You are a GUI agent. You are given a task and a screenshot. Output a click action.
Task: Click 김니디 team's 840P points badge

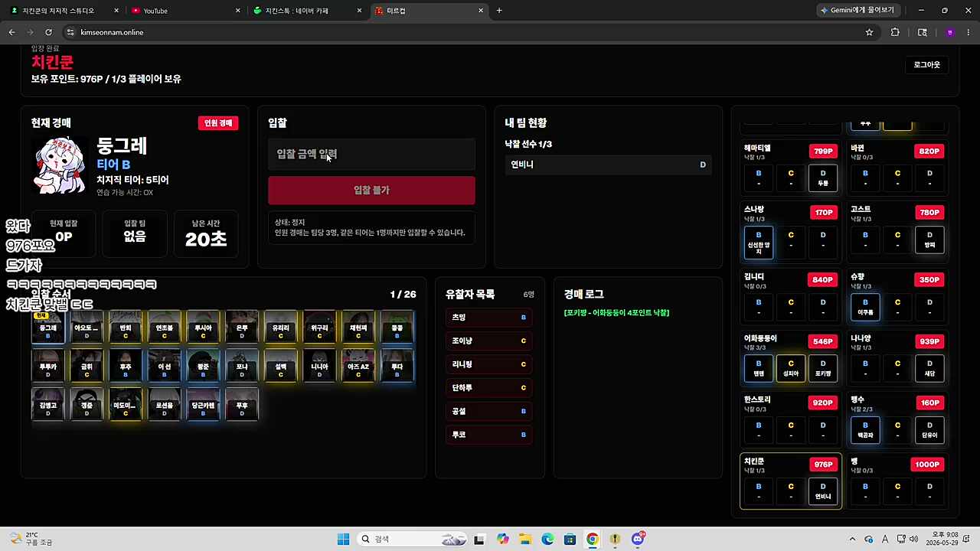click(823, 279)
